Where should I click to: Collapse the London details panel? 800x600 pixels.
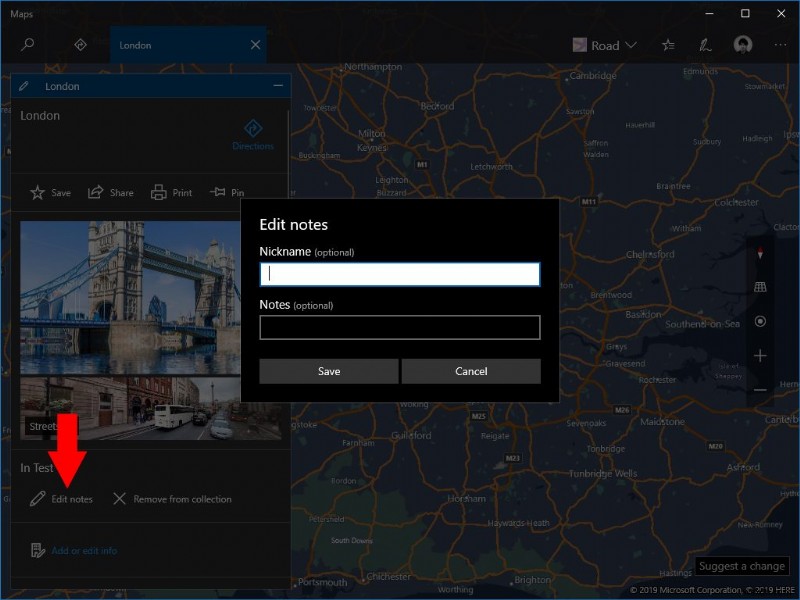[x=277, y=86]
